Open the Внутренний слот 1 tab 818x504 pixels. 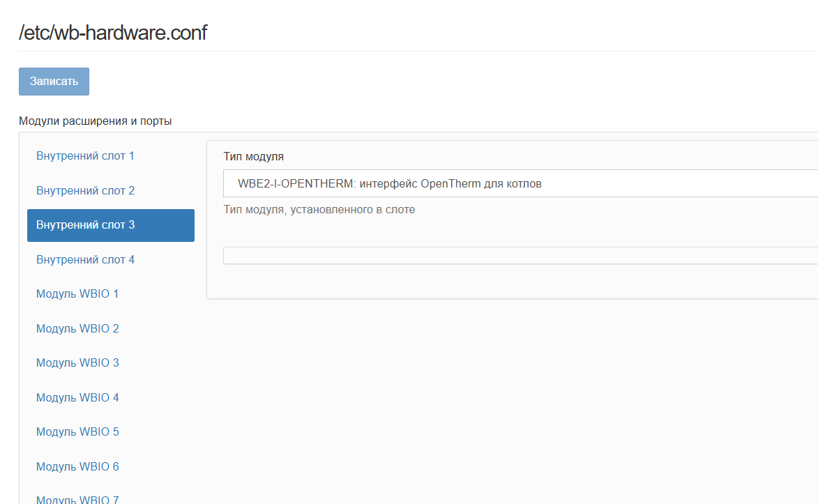coord(85,156)
